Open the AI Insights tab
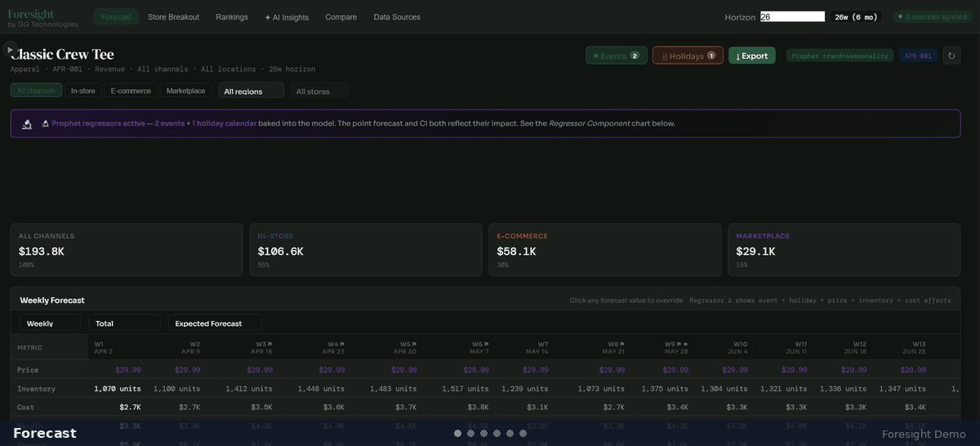This screenshot has height=446, width=980. (287, 17)
